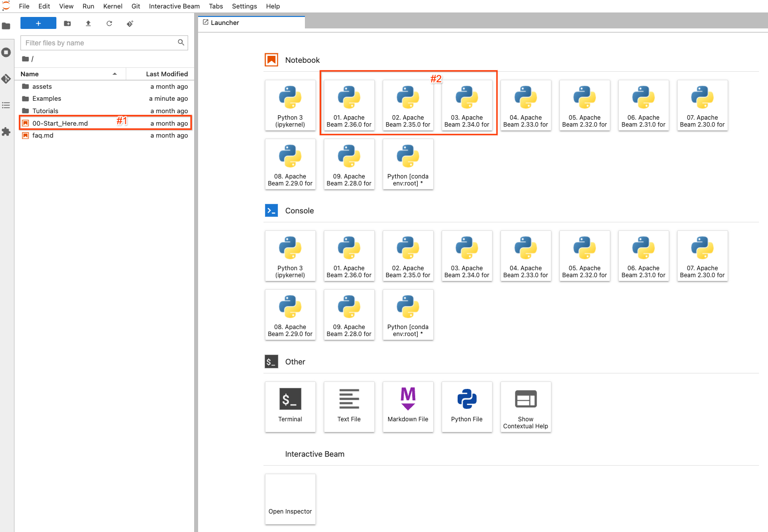Open the Interactive Beam menu
The image size is (768, 532).
coord(174,6)
